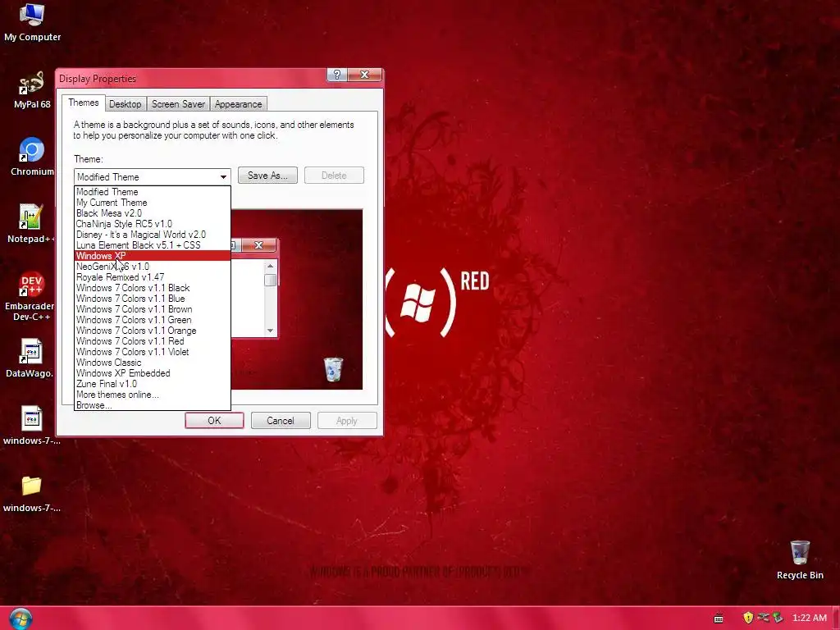
Task: Select ChaNinja Style RC5 v1.0 theme
Action: coord(152,224)
